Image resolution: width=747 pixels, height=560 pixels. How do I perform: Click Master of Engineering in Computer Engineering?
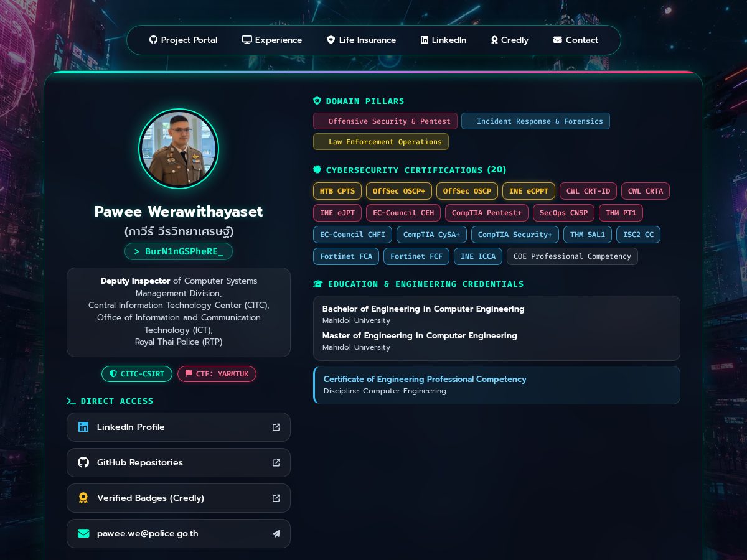(x=420, y=335)
